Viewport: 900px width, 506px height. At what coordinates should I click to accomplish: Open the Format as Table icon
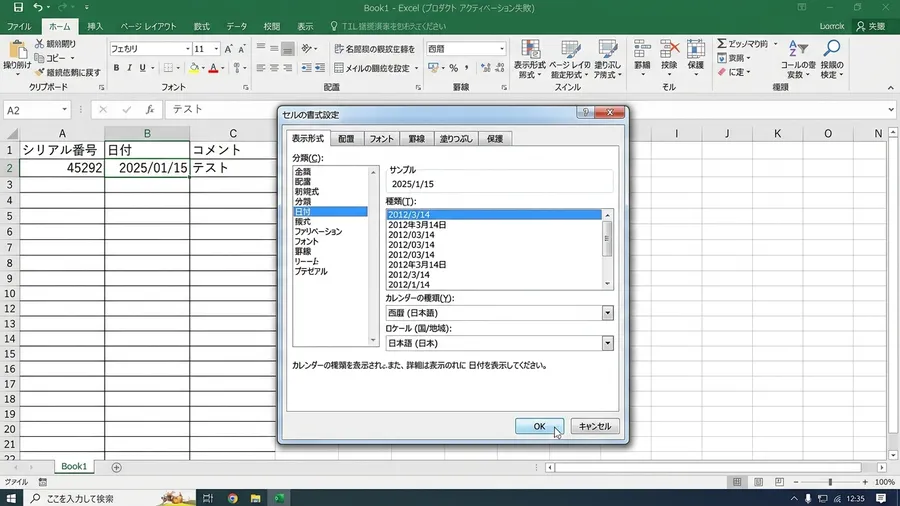tap(570, 49)
